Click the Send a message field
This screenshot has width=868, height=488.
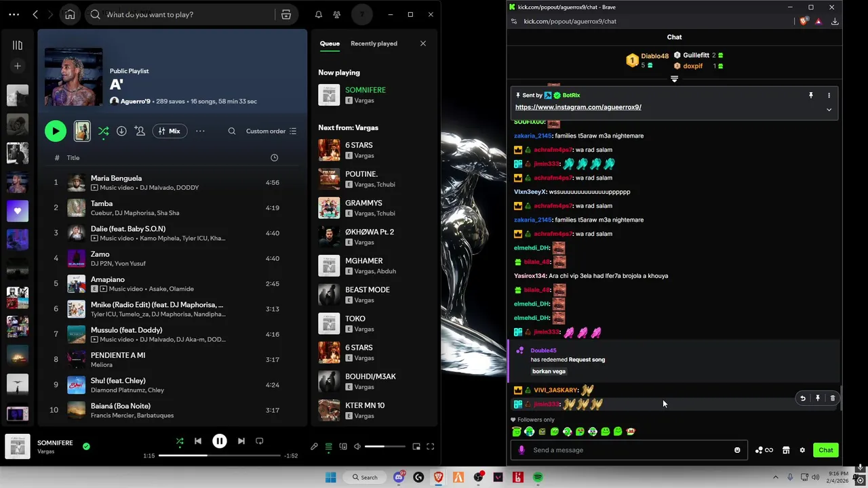628,450
